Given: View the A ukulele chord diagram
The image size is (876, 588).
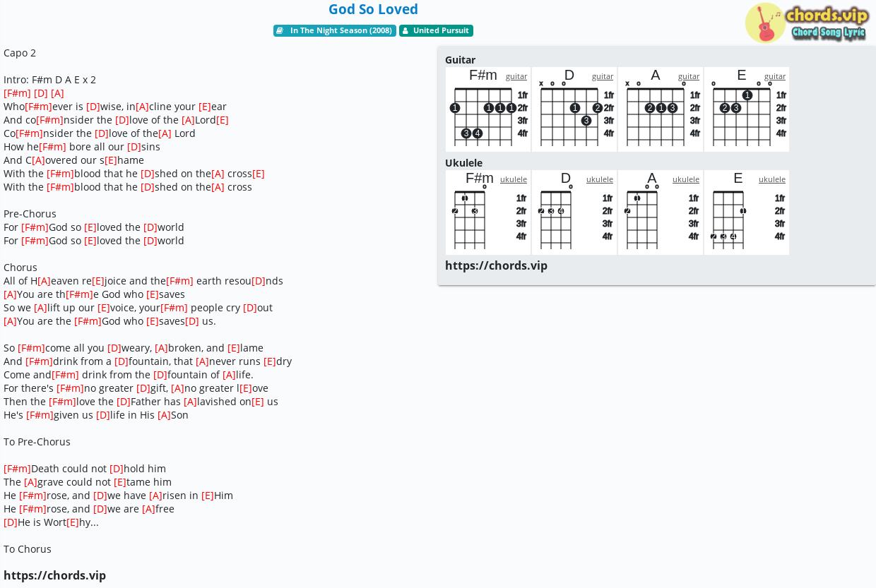Looking at the screenshot, I should [x=661, y=212].
